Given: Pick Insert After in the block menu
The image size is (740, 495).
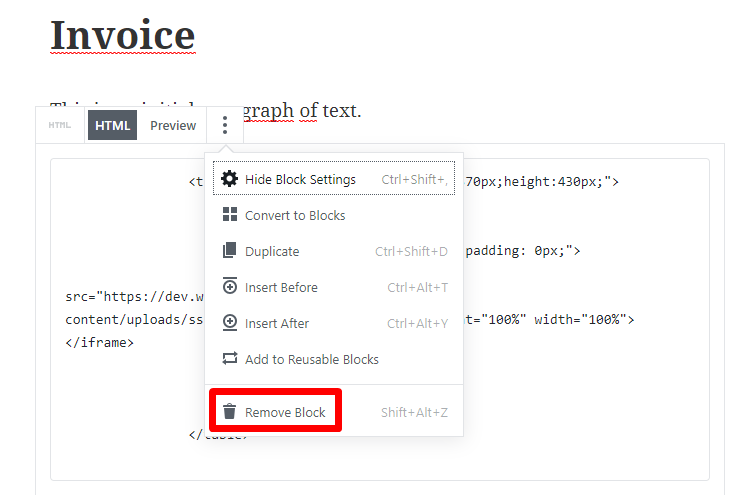Looking at the screenshot, I should [277, 324].
